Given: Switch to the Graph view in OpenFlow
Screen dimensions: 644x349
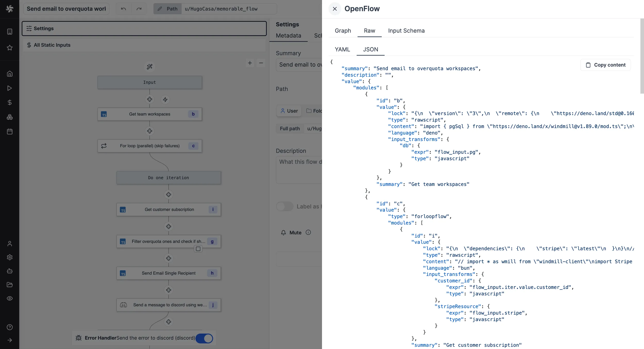Looking at the screenshot, I should click(x=343, y=31).
